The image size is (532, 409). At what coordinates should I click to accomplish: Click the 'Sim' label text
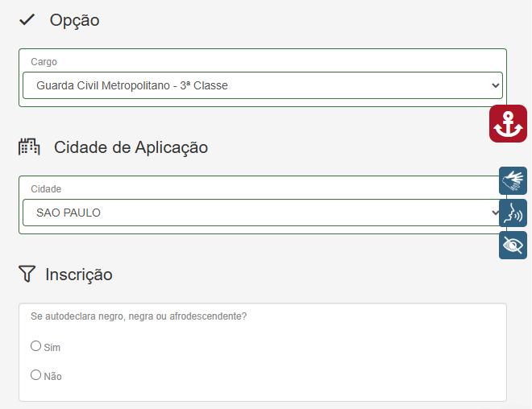pos(52,348)
